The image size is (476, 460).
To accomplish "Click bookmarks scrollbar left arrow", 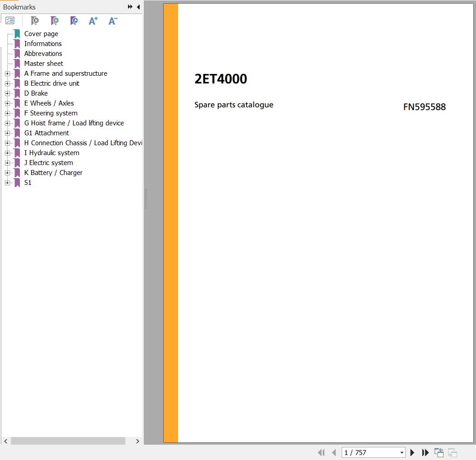I will [x=5, y=441].
